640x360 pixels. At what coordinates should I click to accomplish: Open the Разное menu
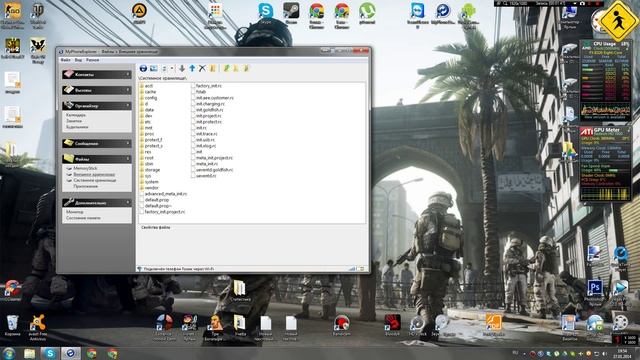coord(93,60)
